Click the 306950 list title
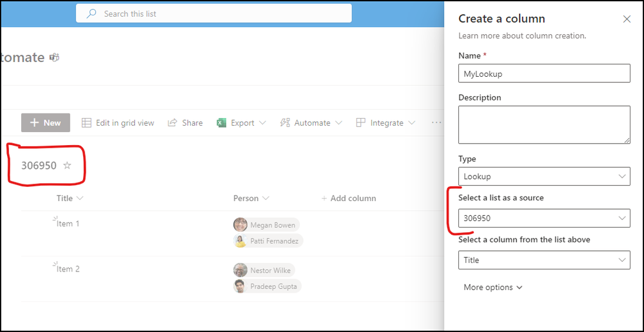The height and width of the screenshot is (332, 644). tap(39, 166)
